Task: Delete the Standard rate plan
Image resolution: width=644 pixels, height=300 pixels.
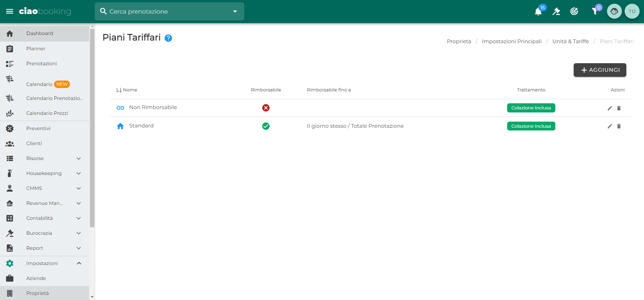Action: tap(619, 126)
